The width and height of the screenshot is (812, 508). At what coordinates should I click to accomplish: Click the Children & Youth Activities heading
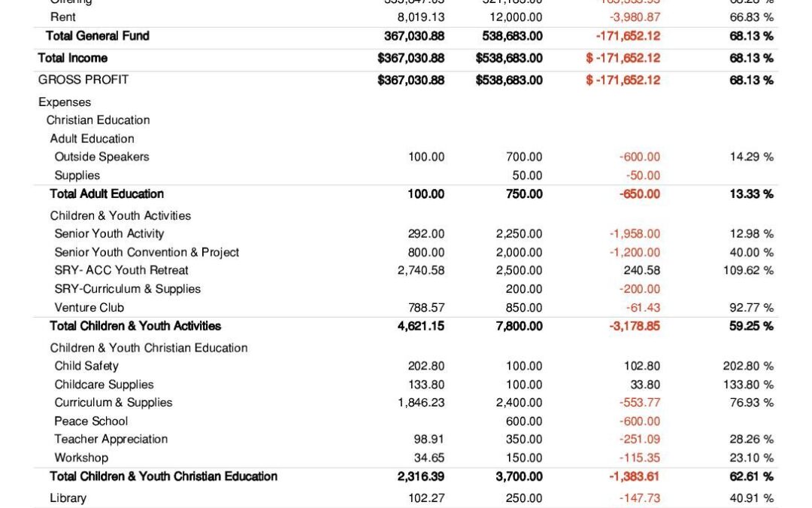tap(120, 216)
